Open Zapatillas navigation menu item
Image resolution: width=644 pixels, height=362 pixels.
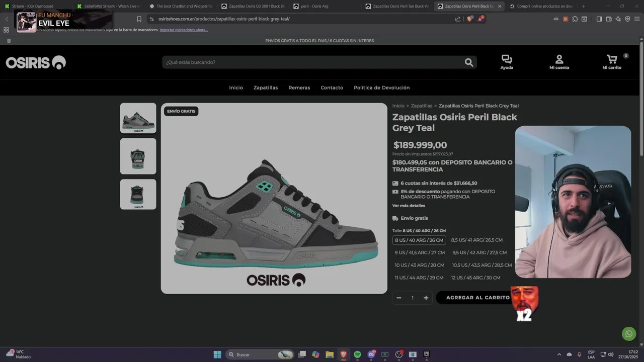pos(266,87)
